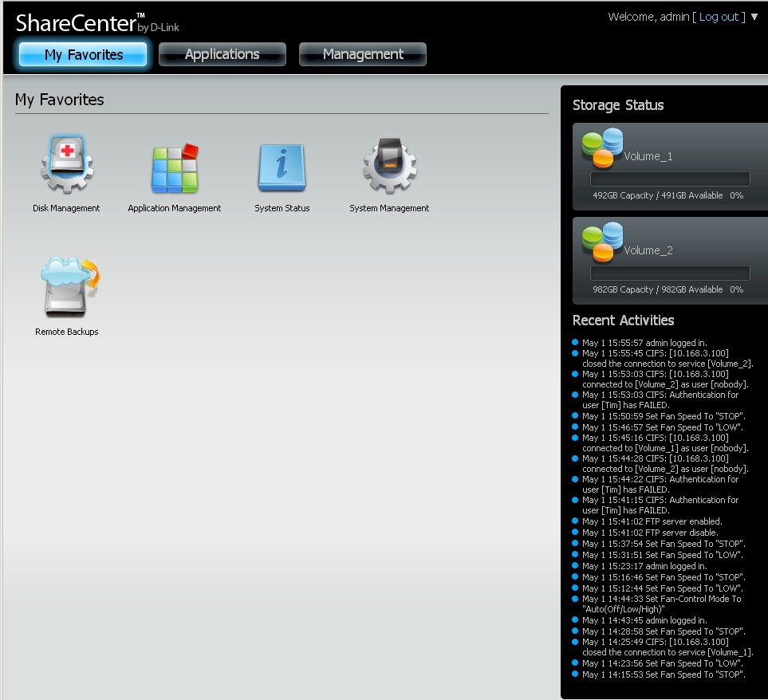Open the System Management gear icon

389,166
